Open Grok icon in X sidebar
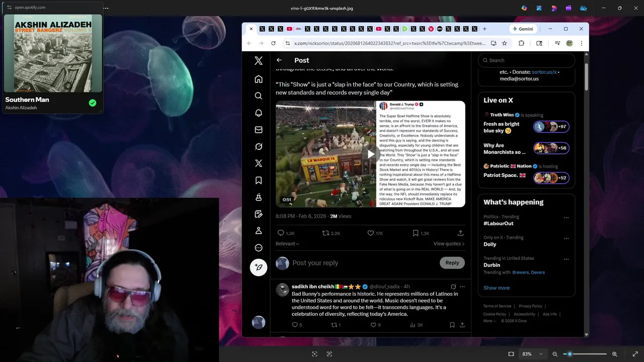644x362 pixels. click(259, 146)
